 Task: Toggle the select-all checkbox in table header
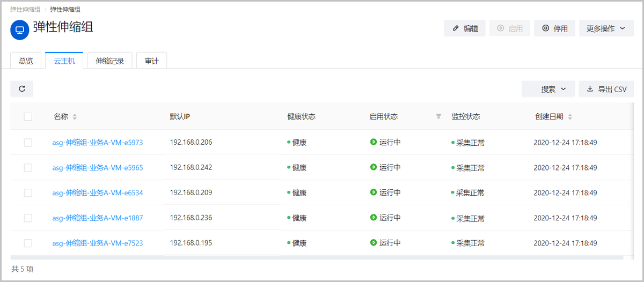28,117
